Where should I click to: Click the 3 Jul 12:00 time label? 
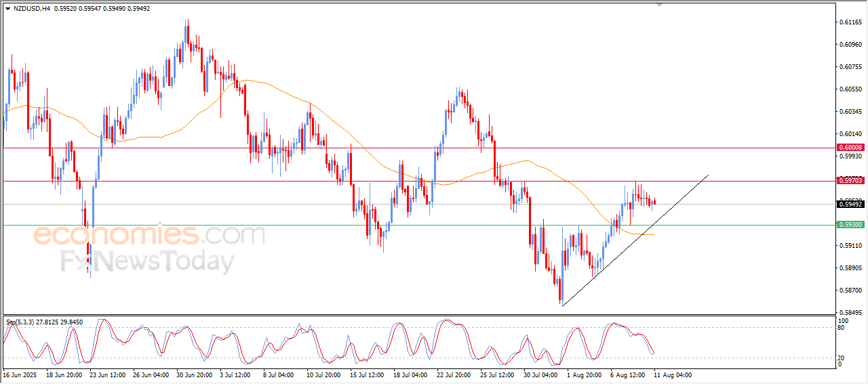point(236,374)
